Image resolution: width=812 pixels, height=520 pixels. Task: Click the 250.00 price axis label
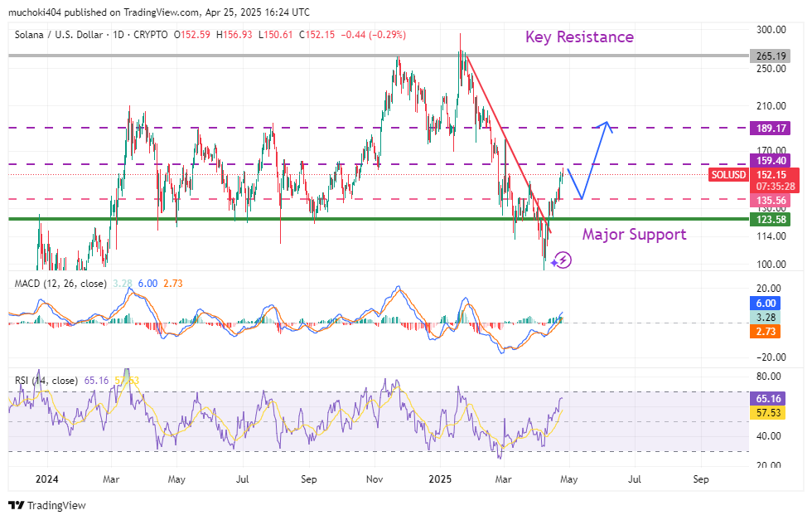coord(771,69)
